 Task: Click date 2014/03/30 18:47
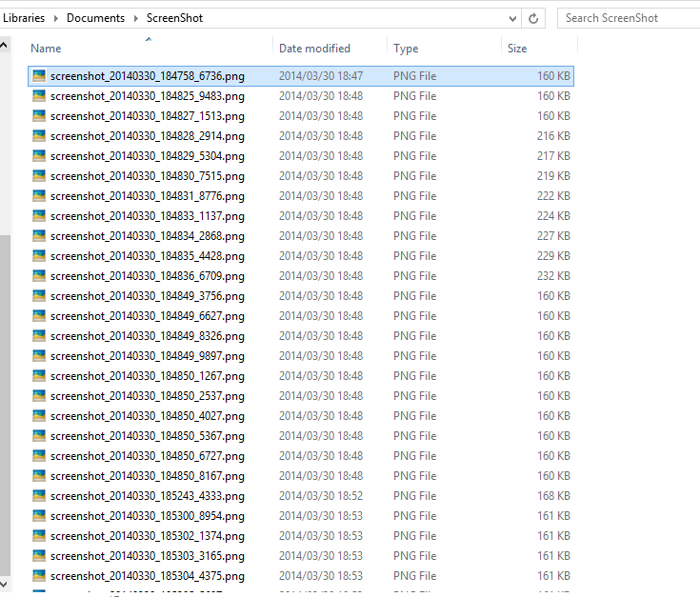point(321,76)
